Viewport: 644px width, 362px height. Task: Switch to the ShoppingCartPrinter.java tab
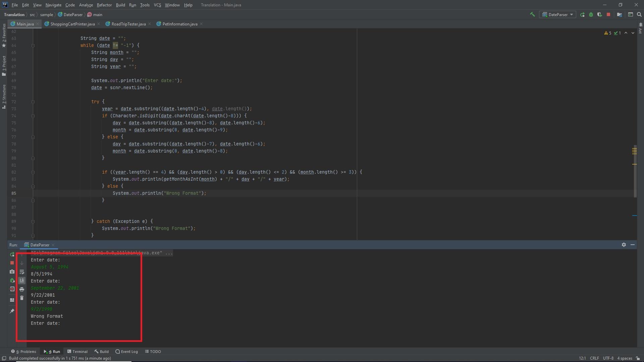tap(72, 24)
